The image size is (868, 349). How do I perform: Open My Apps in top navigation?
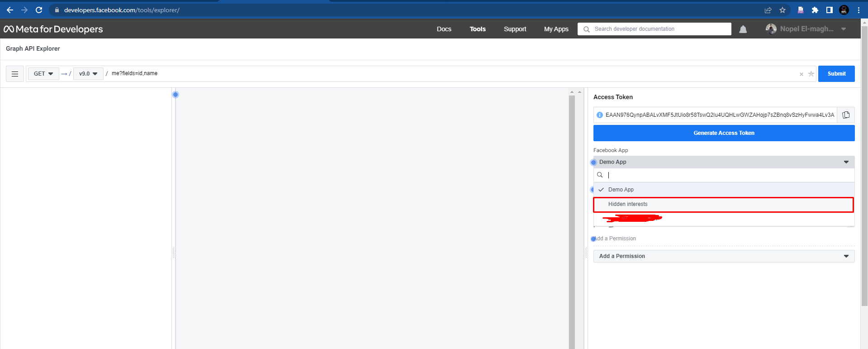click(556, 29)
